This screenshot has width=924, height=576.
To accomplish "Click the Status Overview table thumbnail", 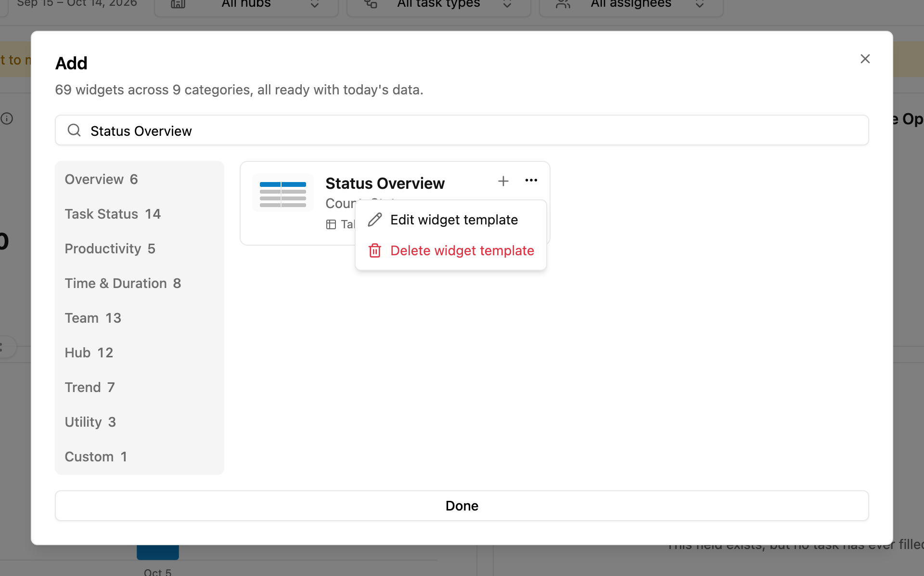I will pos(283,193).
